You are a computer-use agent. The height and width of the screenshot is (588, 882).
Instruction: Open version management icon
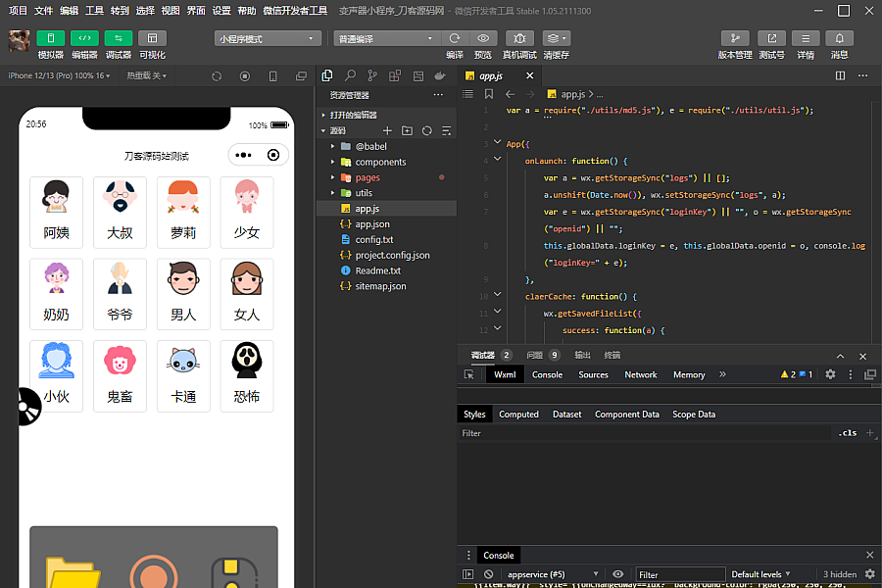pos(735,38)
